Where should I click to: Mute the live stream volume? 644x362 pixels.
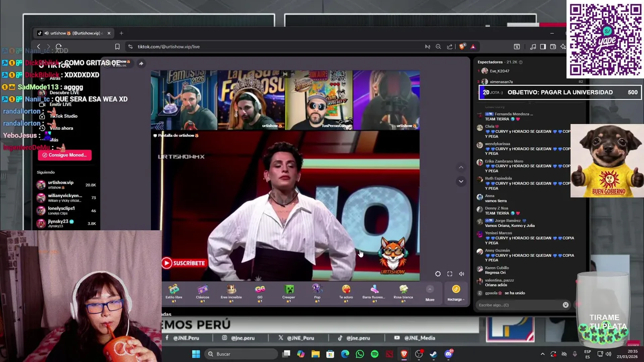461,274
